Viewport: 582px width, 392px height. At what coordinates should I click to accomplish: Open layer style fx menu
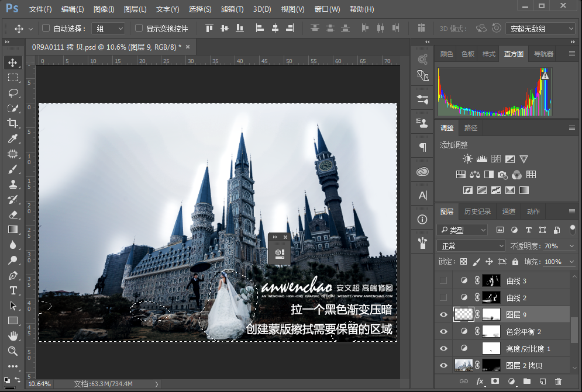(480, 381)
